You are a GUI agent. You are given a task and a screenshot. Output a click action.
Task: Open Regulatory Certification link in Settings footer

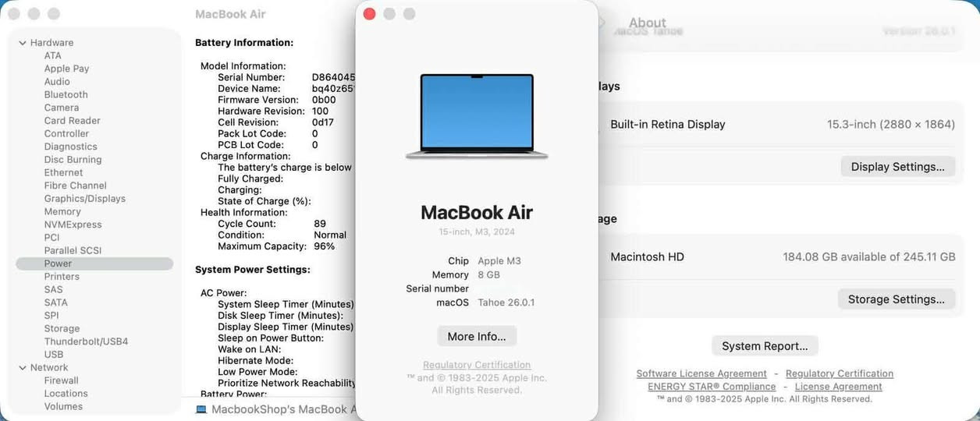(x=840, y=373)
